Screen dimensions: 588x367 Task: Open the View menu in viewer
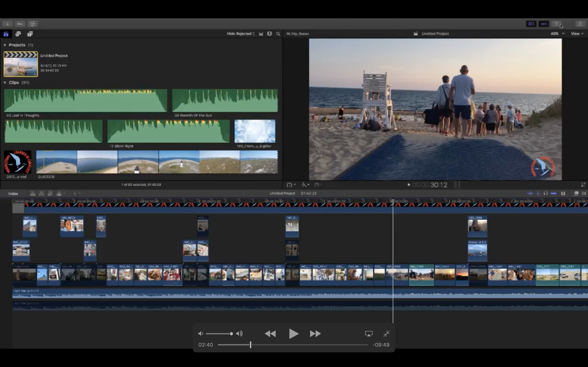pos(577,34)
